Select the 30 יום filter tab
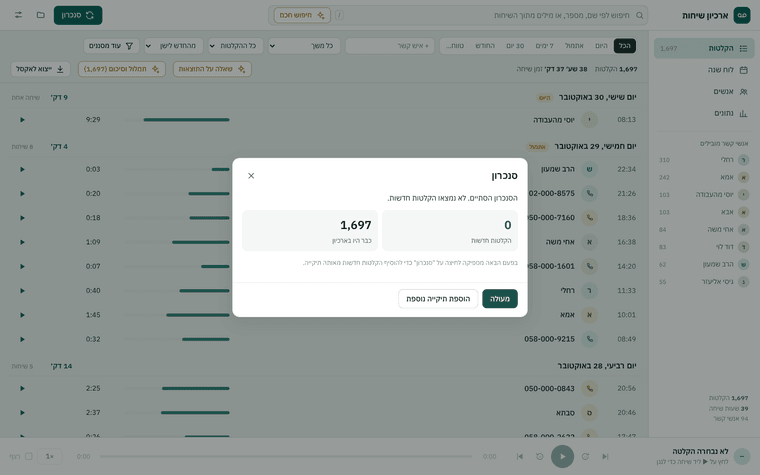Image resolution: width=760 pixels, height=475 pixels. pos(515,46)
